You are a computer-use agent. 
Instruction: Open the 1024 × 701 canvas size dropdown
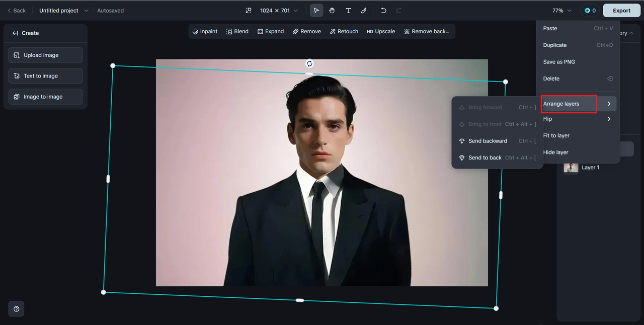pos(279,11)
